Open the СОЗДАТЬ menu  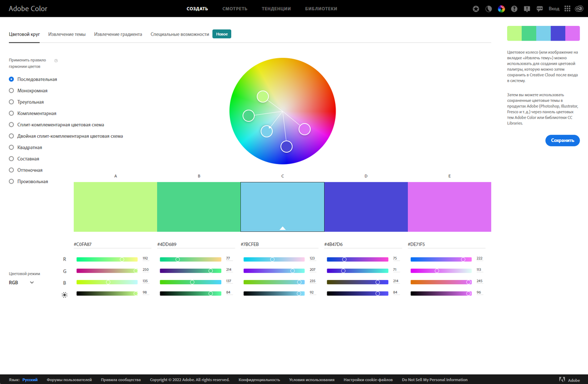tap(197, 9)
